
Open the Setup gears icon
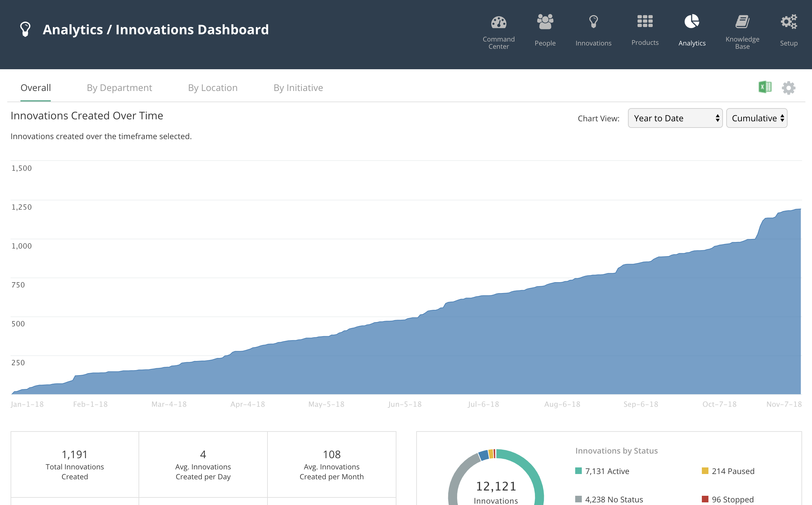(x=789, y=22)
